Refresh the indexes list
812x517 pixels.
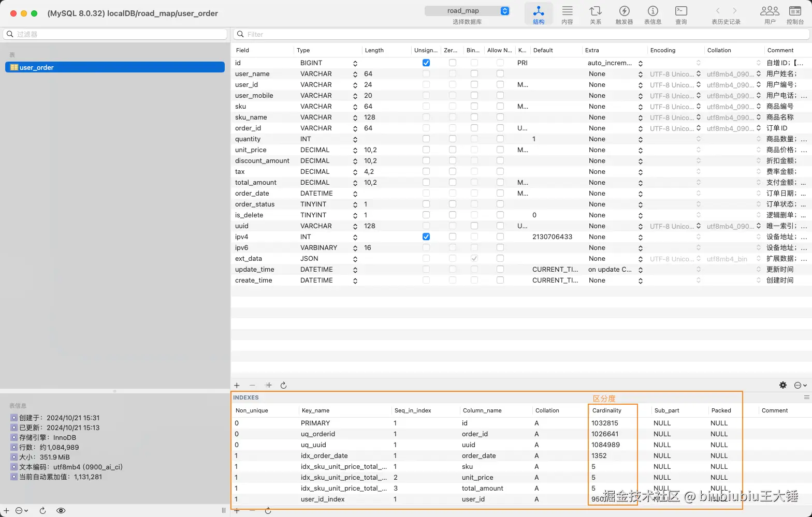(268, 511)
